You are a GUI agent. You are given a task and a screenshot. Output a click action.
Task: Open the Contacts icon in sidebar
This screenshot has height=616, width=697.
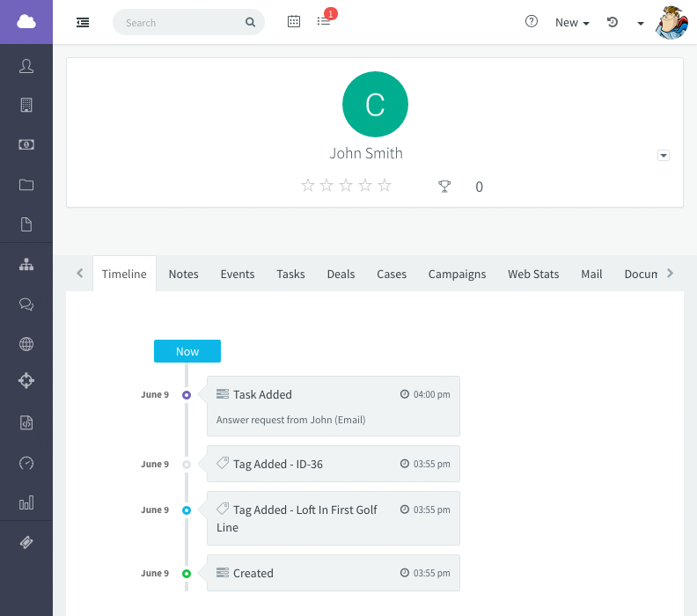click(26, 66)
